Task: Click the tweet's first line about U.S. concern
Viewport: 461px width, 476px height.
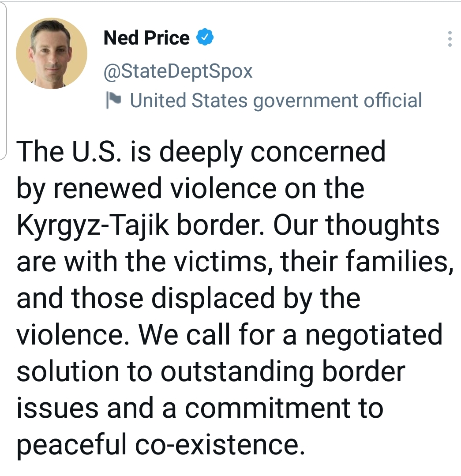Action: [201, 152]
